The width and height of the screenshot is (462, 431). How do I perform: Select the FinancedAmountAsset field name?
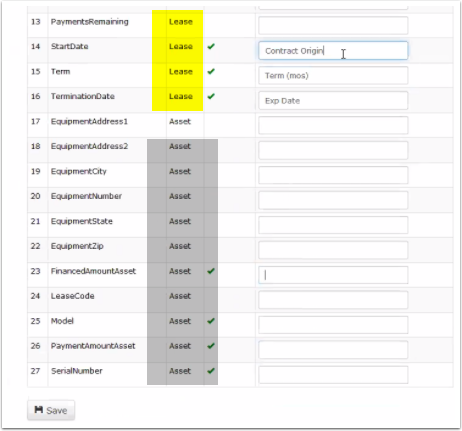point(93,271)
